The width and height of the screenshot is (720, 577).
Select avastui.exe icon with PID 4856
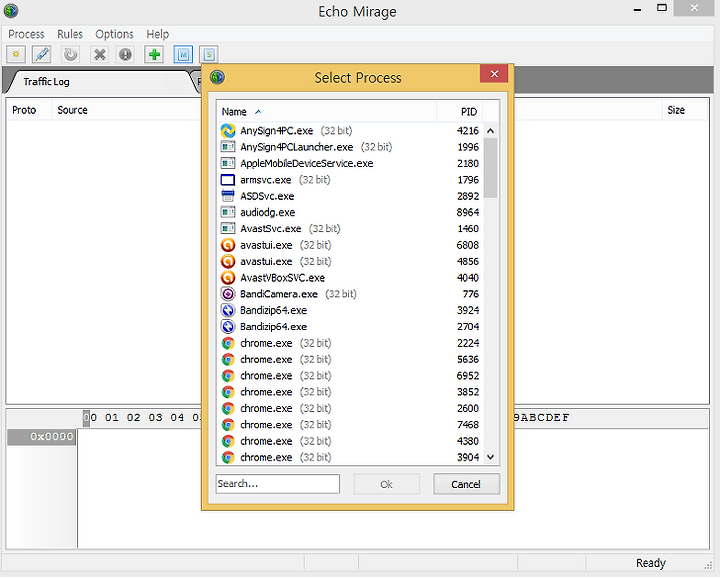(228, 262)
